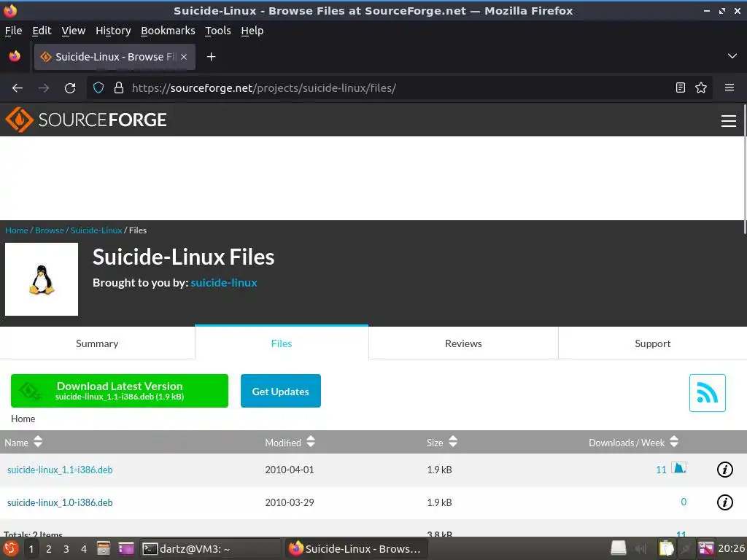Switch to the Support tab

click(x=653, y=343)
